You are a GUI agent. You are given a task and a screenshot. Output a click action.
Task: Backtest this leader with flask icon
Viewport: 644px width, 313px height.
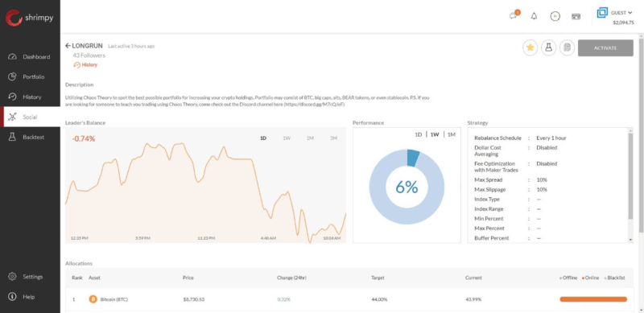coord(548,47)
